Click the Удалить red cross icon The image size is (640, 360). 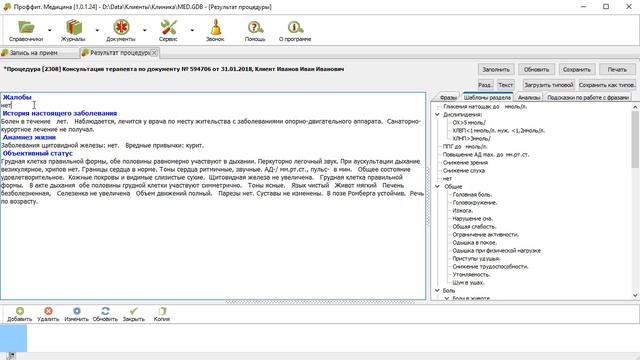pos(48,311)
